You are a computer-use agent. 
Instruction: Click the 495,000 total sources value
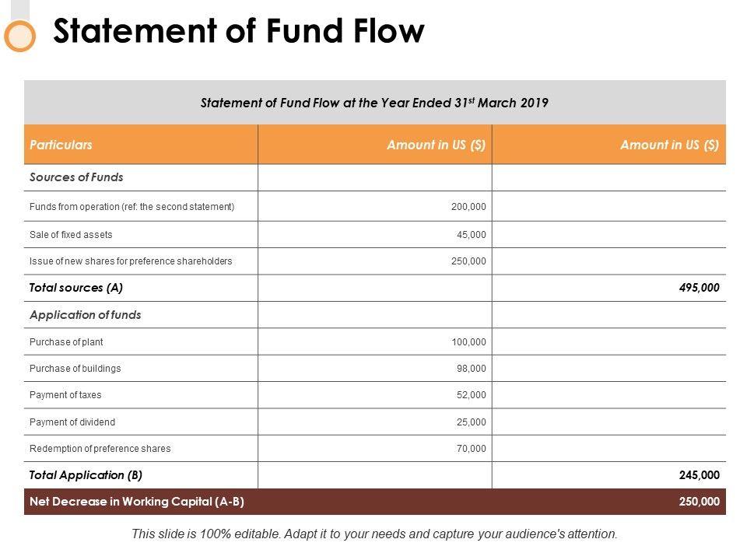pos(700,288)
